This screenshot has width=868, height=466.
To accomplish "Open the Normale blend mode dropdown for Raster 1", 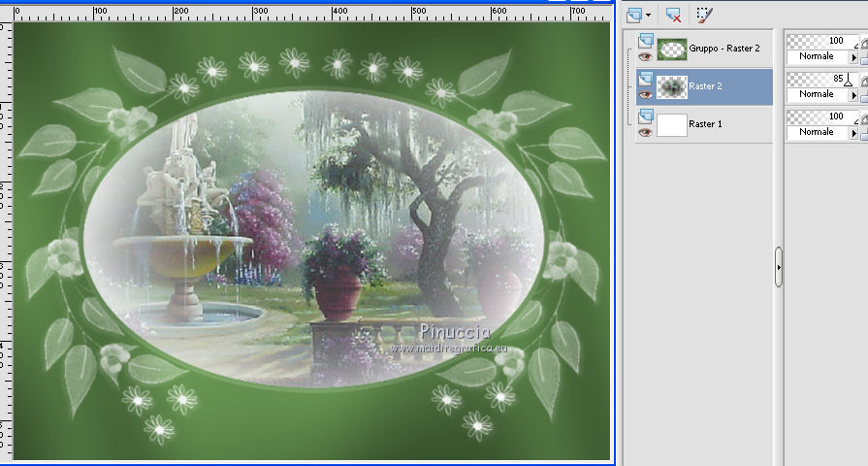I will click(853, 132).
